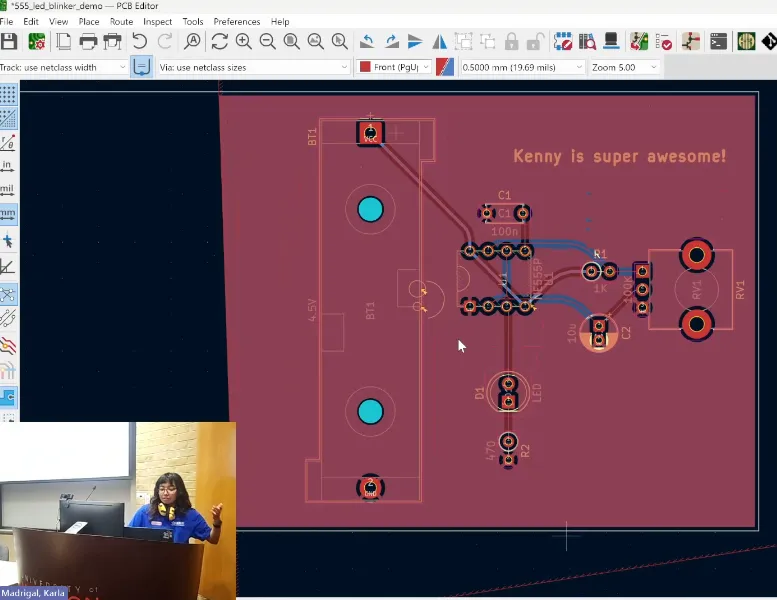Switch units to mils
Screen dimensions: 777x600
[x=7, y=190]
